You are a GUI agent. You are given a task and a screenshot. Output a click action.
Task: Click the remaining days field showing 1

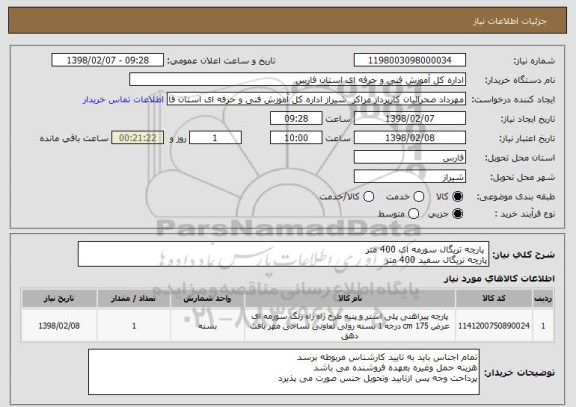[x=215, y=138]
